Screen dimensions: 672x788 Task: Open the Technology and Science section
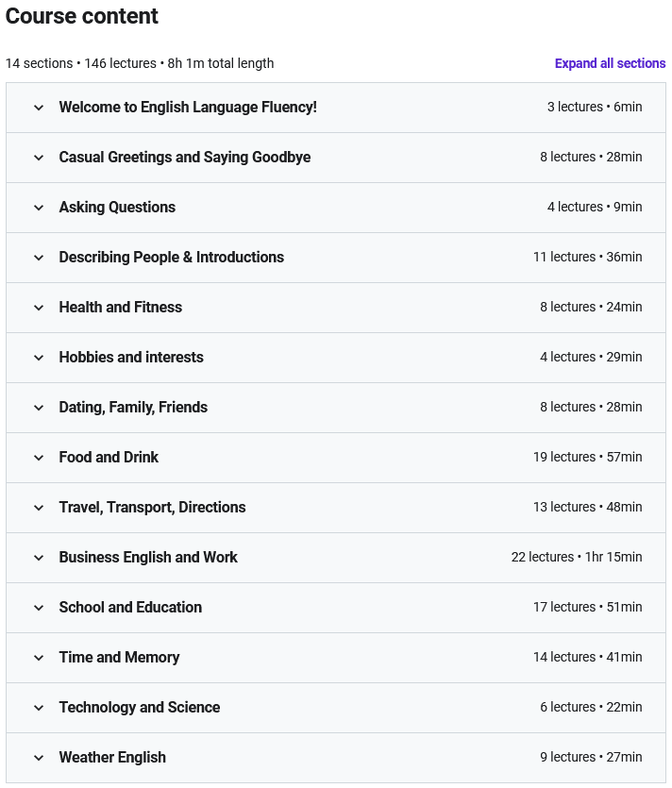(x=336, y=708)
